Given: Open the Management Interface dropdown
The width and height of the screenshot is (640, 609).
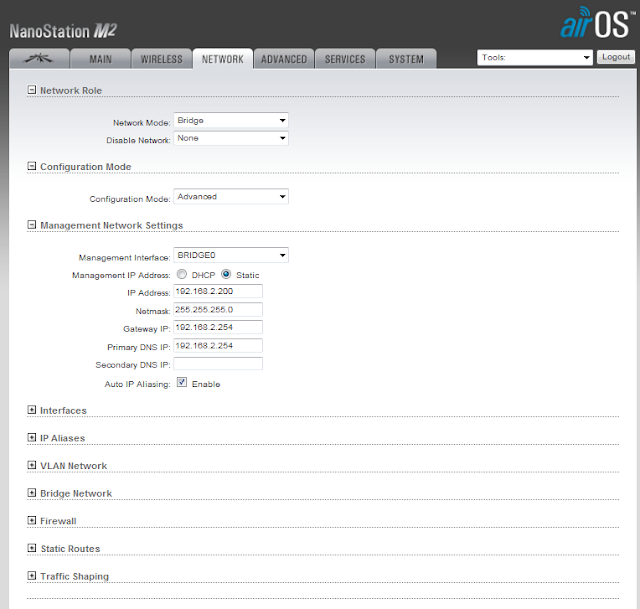Looking at the screenshot, I should 231,255.
